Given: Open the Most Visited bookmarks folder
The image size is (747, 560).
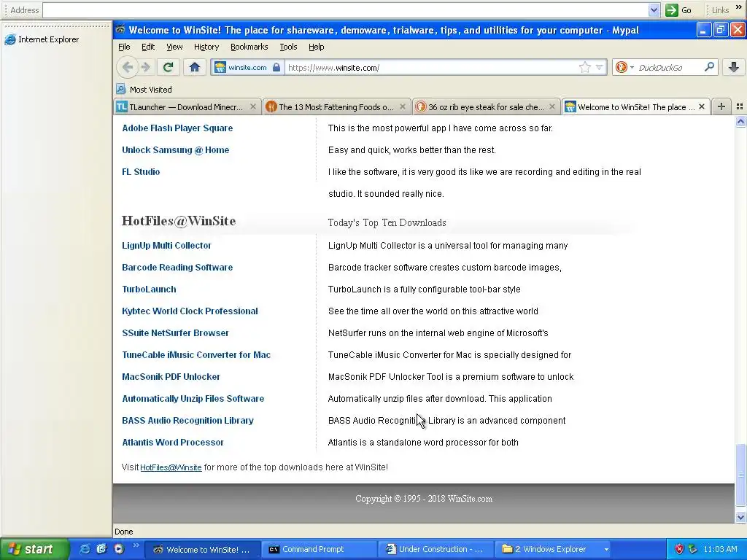Looking at the screenshot, I should click(x=144, y=90).
